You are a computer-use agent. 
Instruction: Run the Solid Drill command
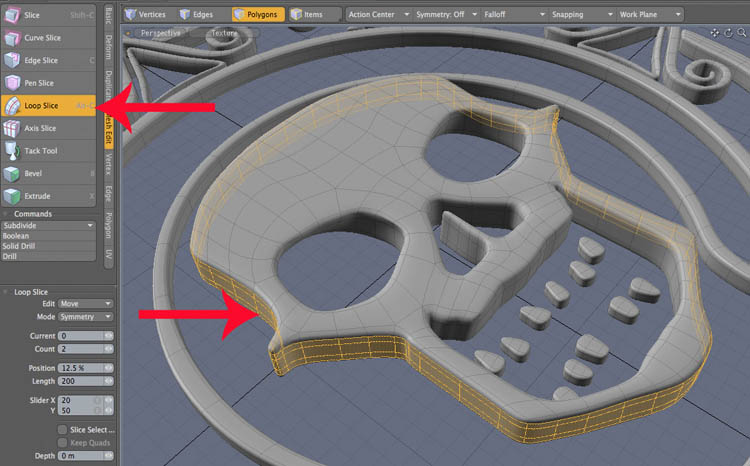tap(48, 246)
